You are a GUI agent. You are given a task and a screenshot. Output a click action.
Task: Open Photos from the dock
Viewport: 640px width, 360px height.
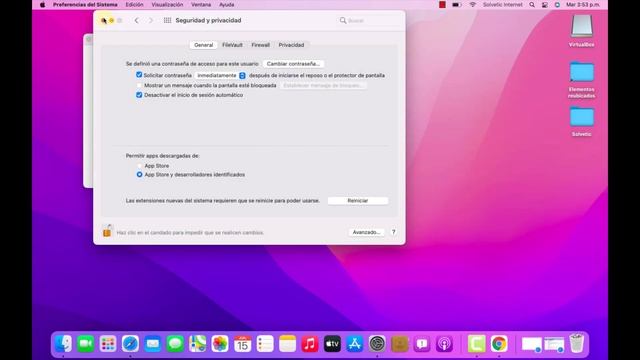(x=220, y=344)
